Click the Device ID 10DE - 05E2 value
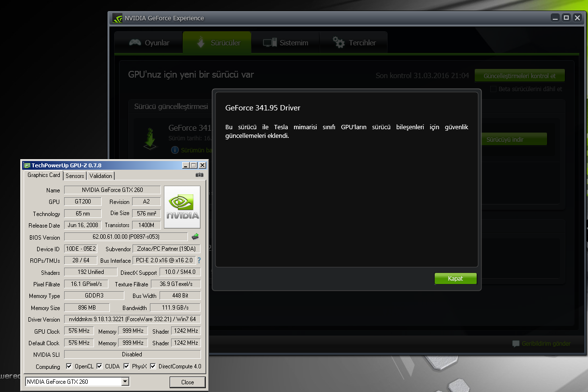588x392 pixels. point(80,249)
